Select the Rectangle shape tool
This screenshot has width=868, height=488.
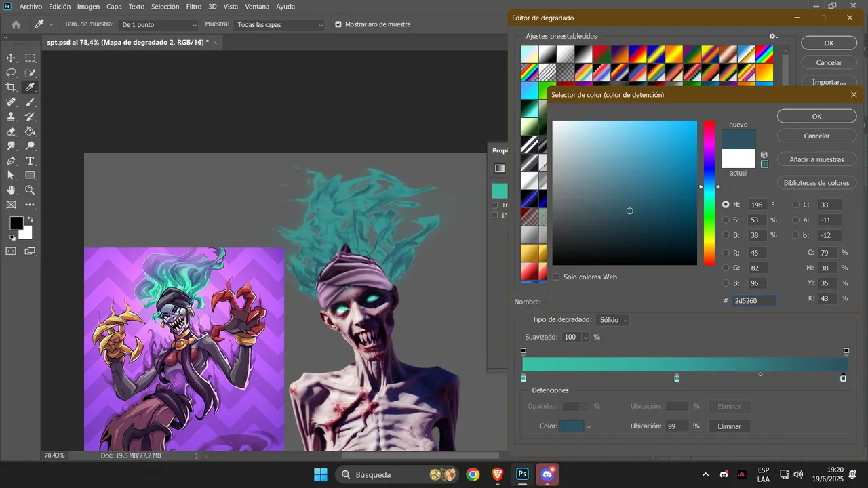point(31,176)
